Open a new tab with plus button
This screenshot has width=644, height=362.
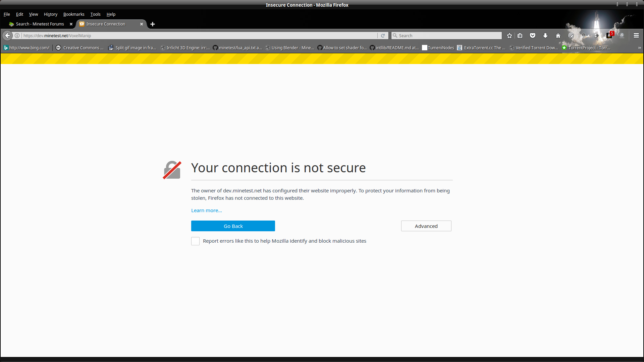[153, 24]
